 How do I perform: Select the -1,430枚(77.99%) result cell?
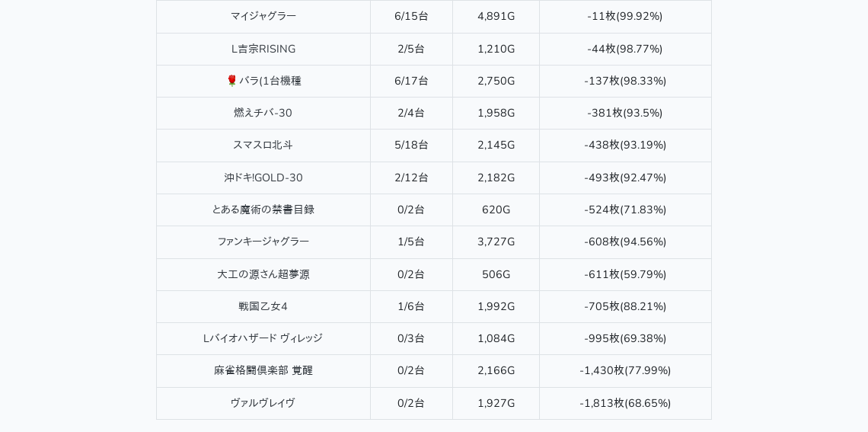pyautogui.click(x=625, y=370)
